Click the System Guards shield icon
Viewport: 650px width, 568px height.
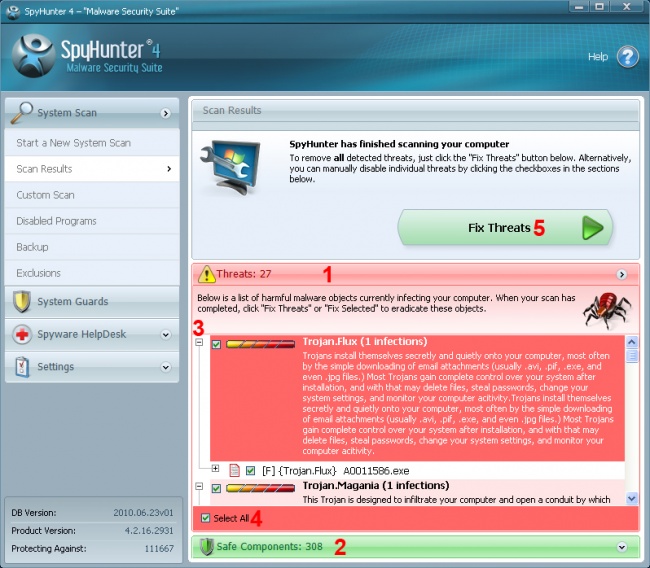pos(22,301)
